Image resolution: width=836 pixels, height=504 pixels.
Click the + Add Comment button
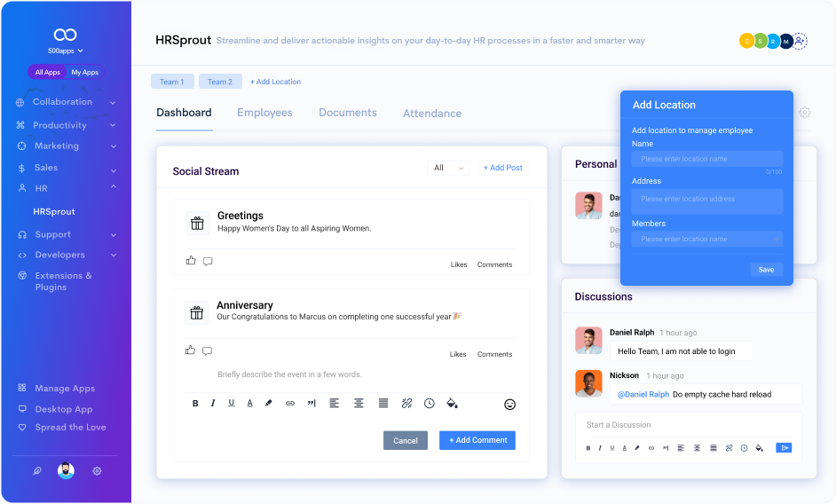coord(477,440)
